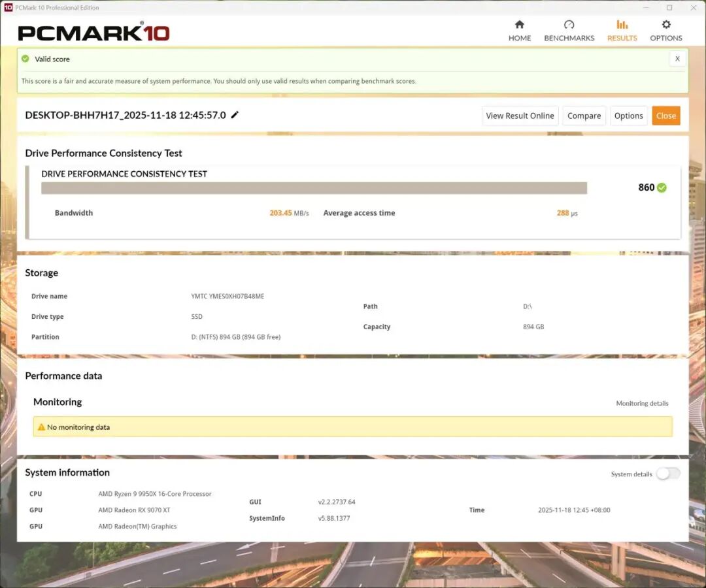Click the warning triangle in monitoring bar
The image size is (706, 588).
[x=41, y=427]
